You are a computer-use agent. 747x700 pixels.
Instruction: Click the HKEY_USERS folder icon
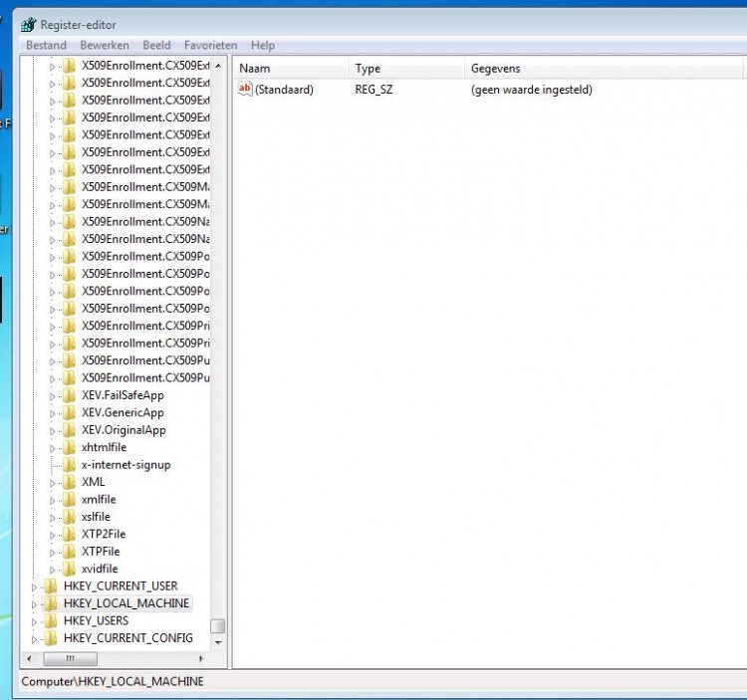[x=51, y=620]
